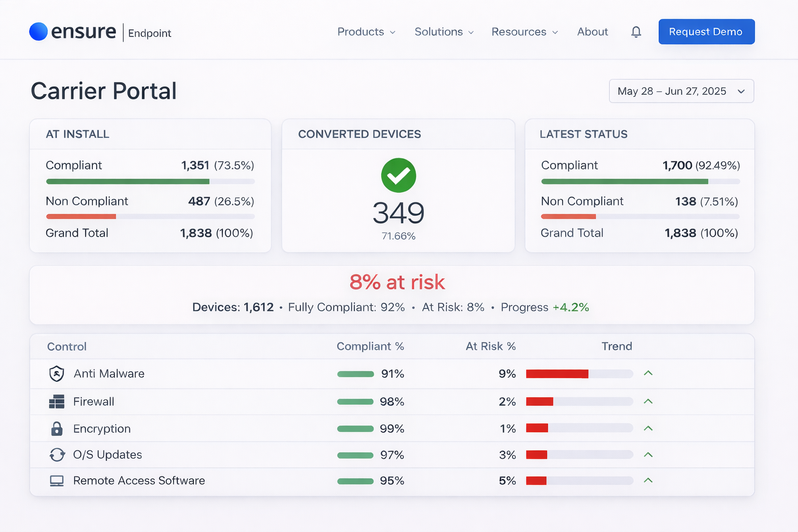Select the About menu item
The image size is (798, 532).
[x=592, y=32]
